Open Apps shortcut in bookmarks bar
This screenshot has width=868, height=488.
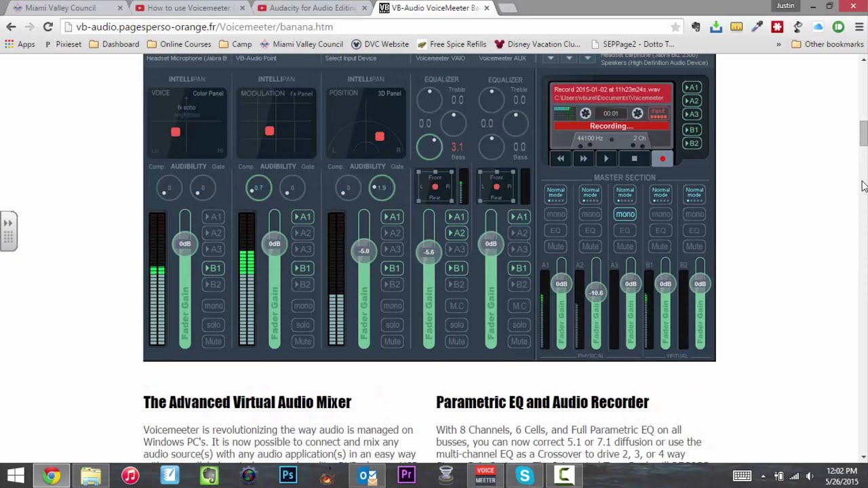tap(20, 44)
